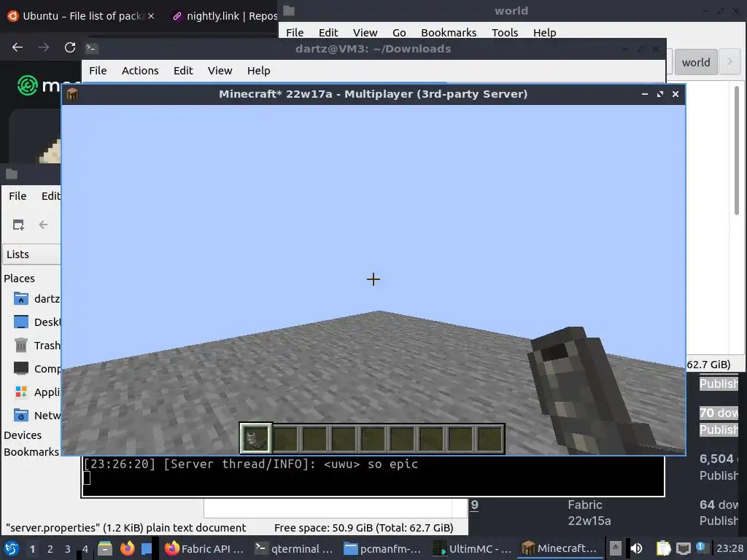Switch to the nightly.link browser tab

(224, 16)
